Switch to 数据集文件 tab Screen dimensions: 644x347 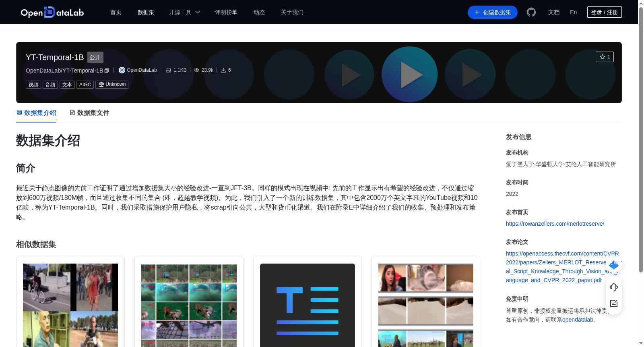coord(89,113)
